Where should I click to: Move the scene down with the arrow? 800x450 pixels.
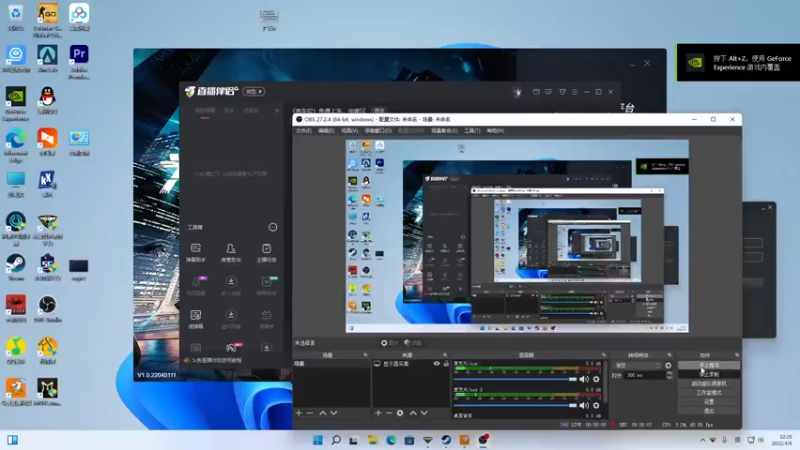click(x=334, y=413)
